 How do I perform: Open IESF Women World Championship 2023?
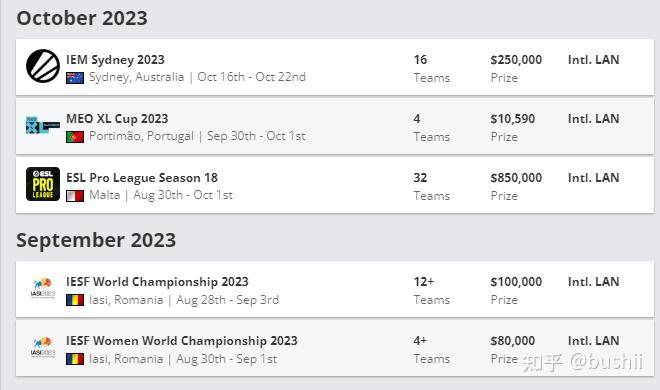182,341
